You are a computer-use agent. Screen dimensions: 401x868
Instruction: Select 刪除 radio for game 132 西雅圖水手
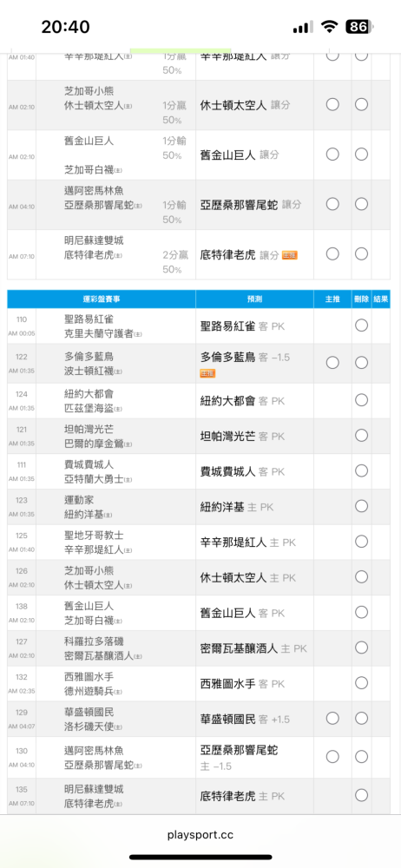click(362, 682)
